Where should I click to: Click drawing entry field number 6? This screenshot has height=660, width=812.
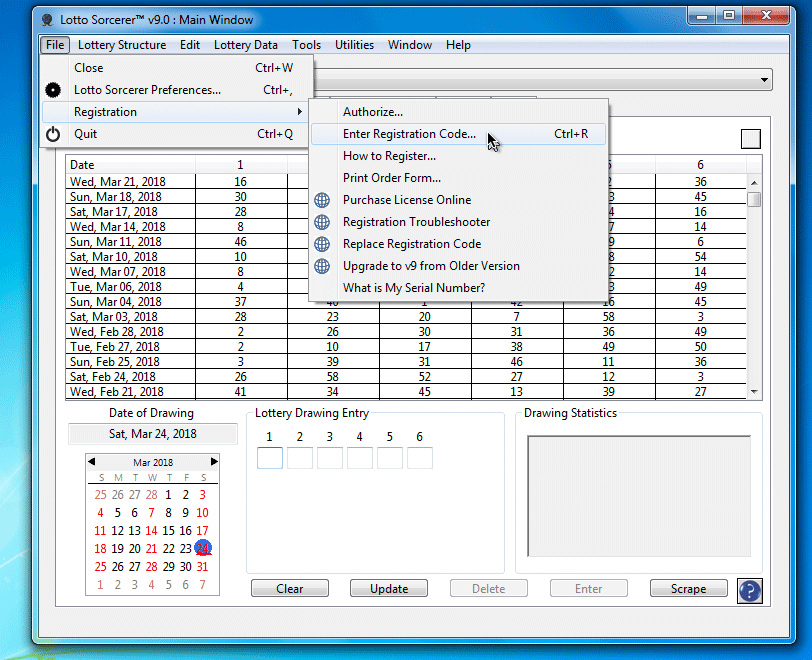(x=420, y=458)
